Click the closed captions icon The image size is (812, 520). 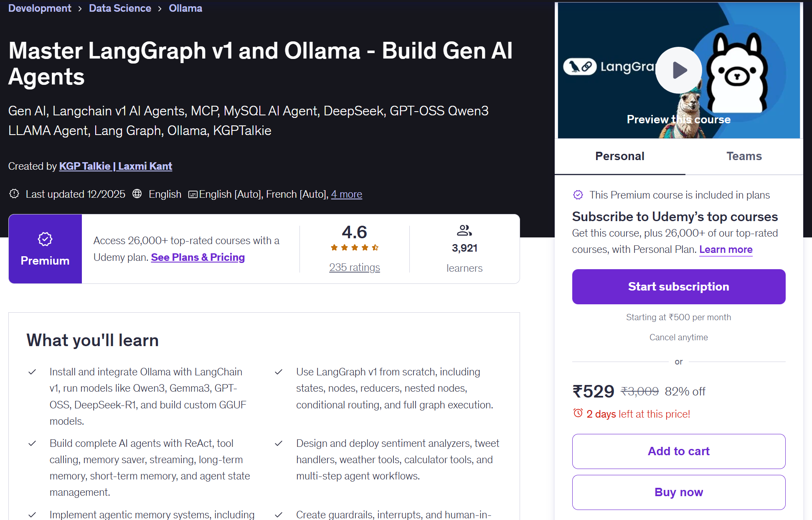[x=193, y=194]
